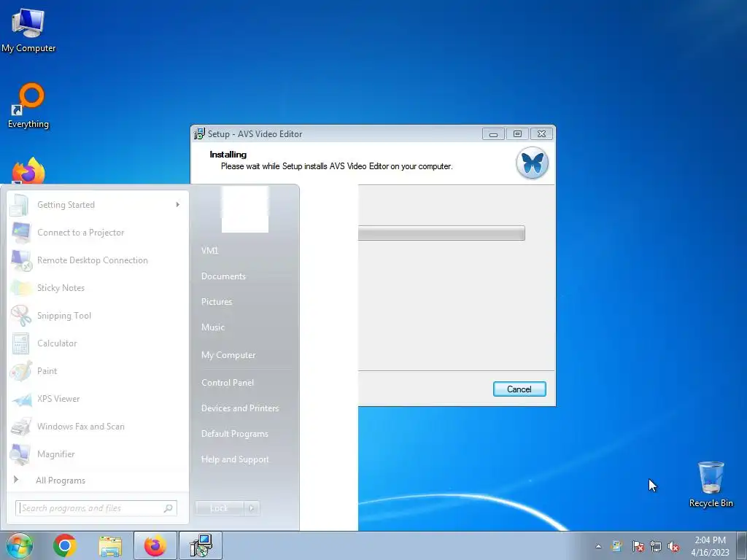Launch XPS Viewer
This screenshot has width=747, height=560.
pos(98,399)
